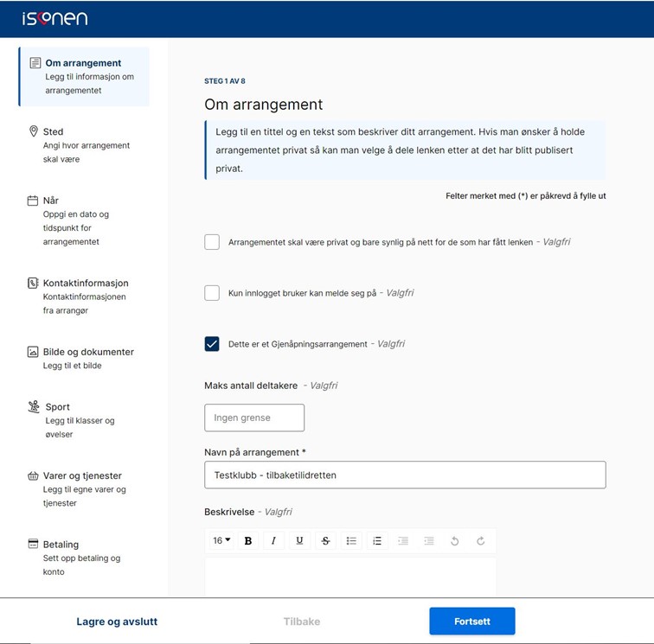Click the 'STEG 1 AV 8' label
The width and height of the screenshot is (654, 644).
click(225, 81)
